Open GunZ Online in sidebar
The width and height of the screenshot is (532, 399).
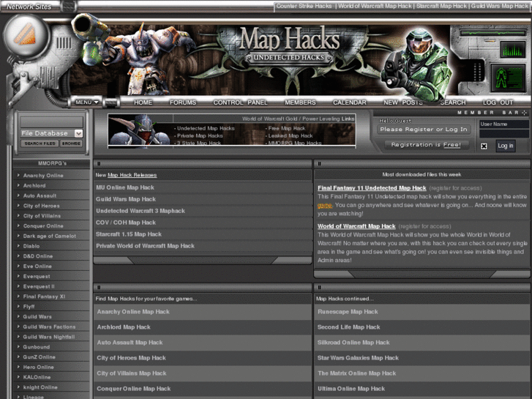click(x=39, y=357)
